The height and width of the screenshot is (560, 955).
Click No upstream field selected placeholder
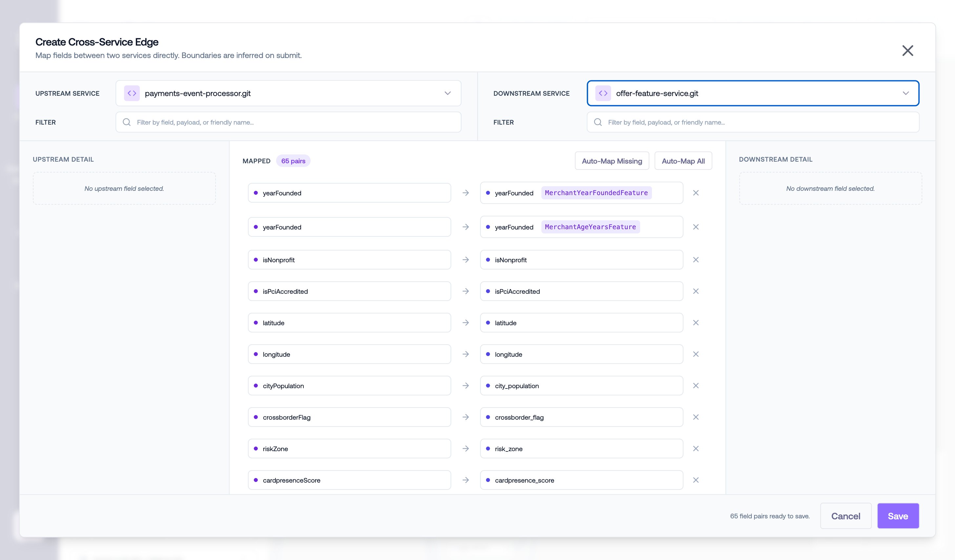click(x=124, y=189)
